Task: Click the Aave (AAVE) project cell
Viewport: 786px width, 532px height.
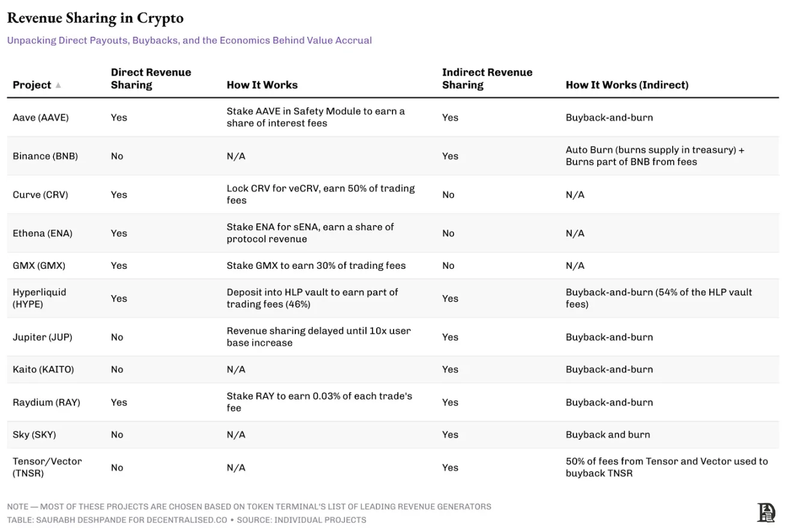Action: tap(41, 118)
